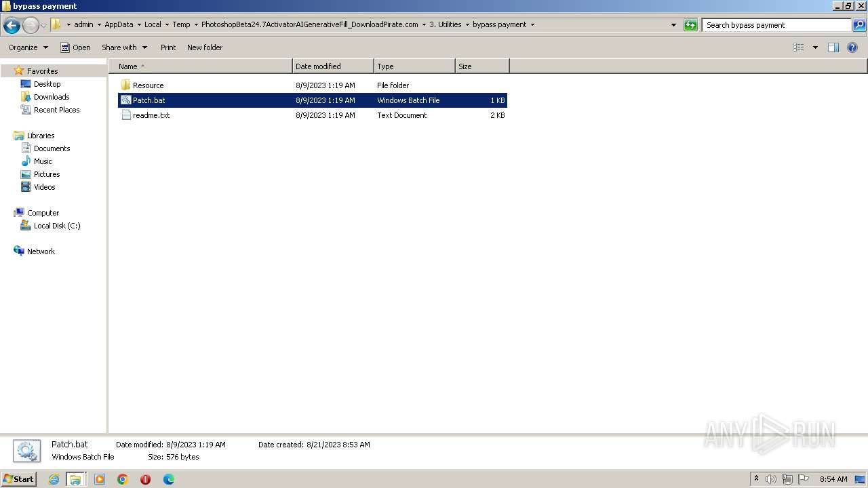Navigate to the Temp breadcrumb
This screenshot has width=868, height=488.
tap(181, 24)
